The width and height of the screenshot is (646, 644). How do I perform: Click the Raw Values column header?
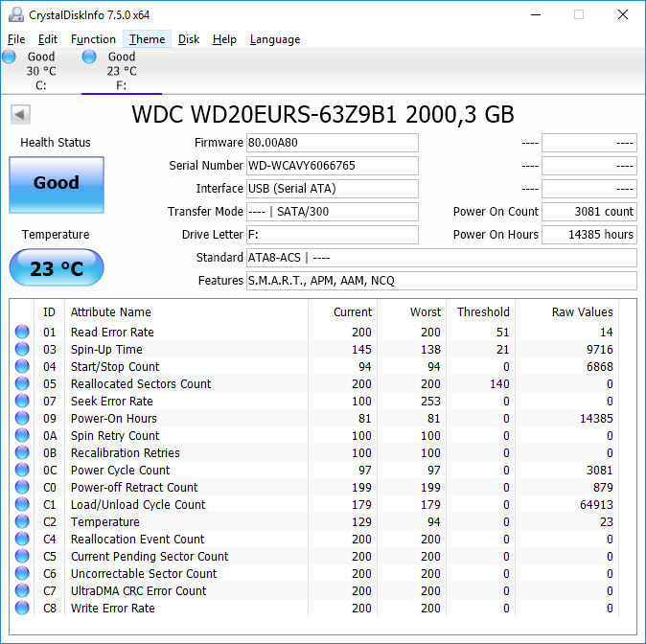tap(582, 311)
